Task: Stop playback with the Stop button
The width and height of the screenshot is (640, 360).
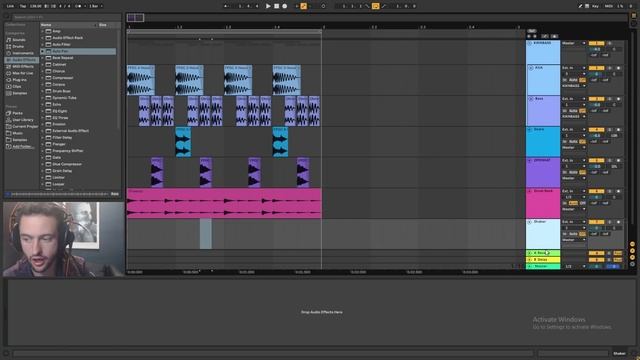Action: pyautogui.click(x=276, y=6)
